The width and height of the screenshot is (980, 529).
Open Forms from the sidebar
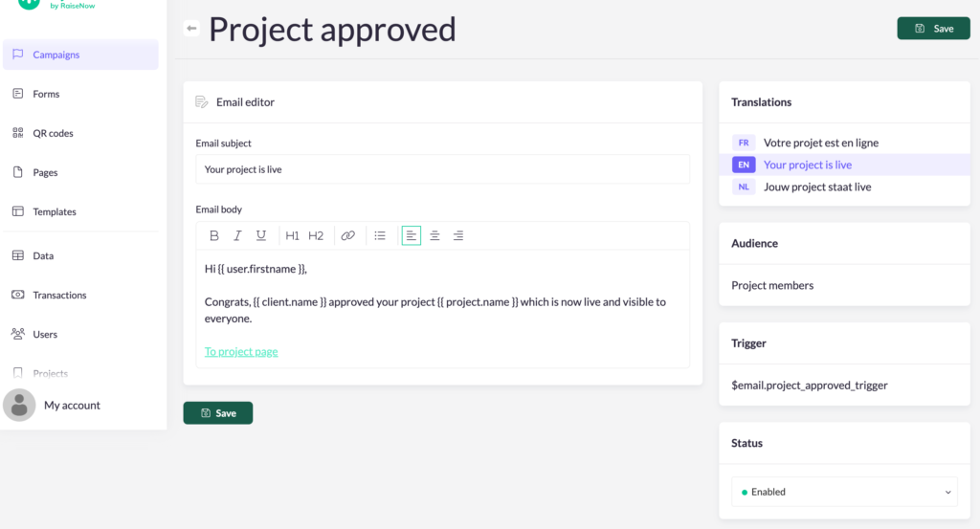46,94
